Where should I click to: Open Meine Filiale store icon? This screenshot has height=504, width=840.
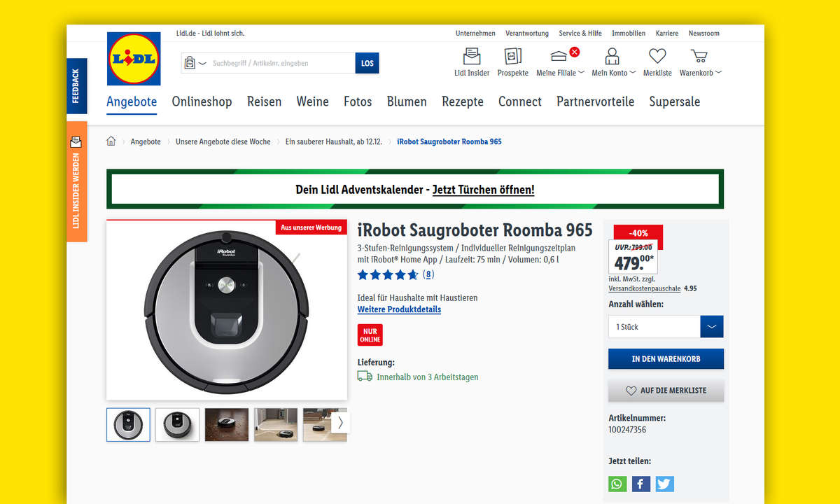[x=559, y=57]
